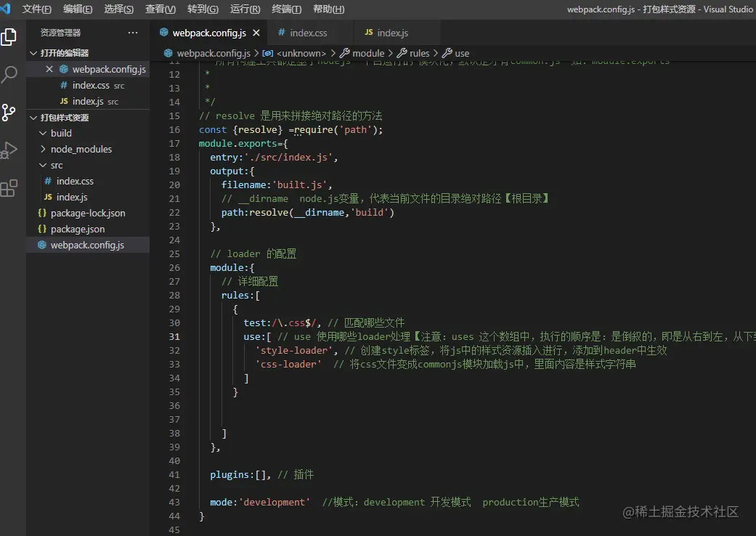Click the use breadcrumb segment
This screenshot has width=756, height=536.
pyautogui.click(x=462, y=53)
